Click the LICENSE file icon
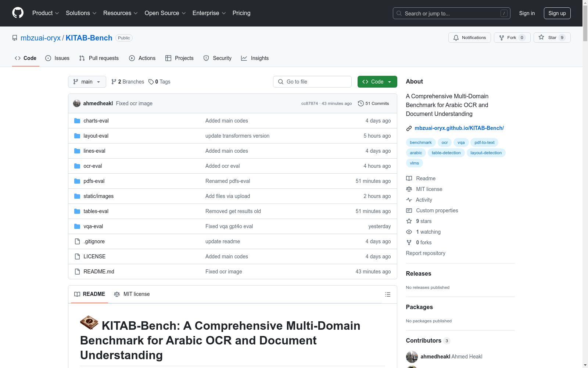This screenshot has height=368, width=588. [77, 256]
